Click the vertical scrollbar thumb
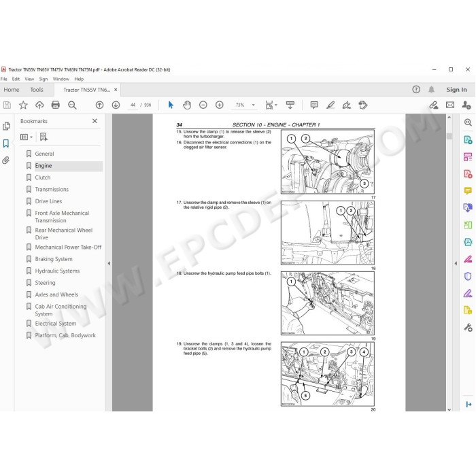 pos(449,136)
